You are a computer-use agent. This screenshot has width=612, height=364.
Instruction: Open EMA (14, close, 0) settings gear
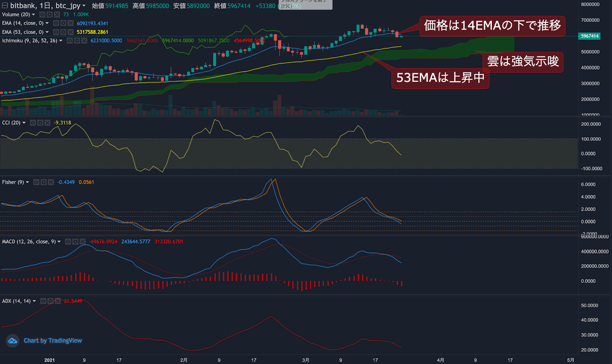pos(63,23)
